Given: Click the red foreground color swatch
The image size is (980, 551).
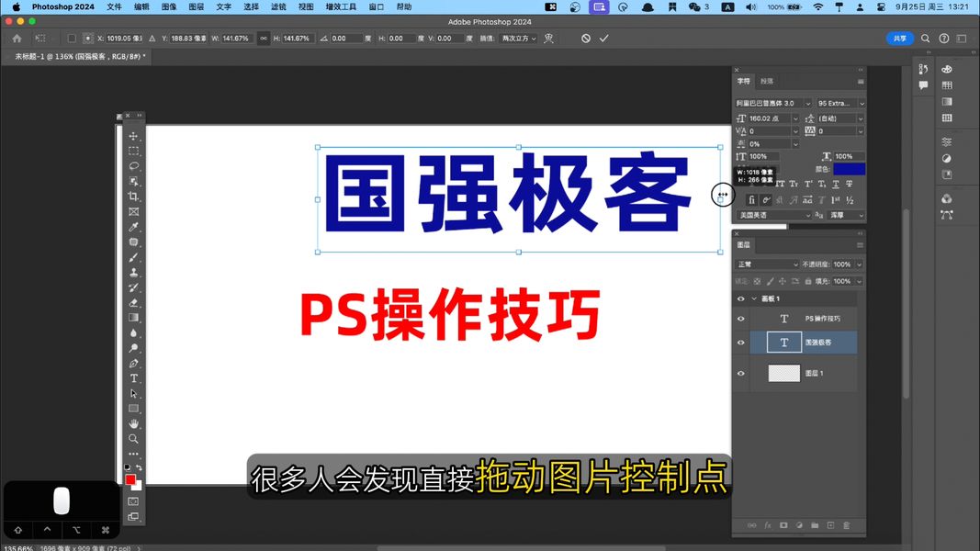Looking at the screenshot, I should 130,479.
